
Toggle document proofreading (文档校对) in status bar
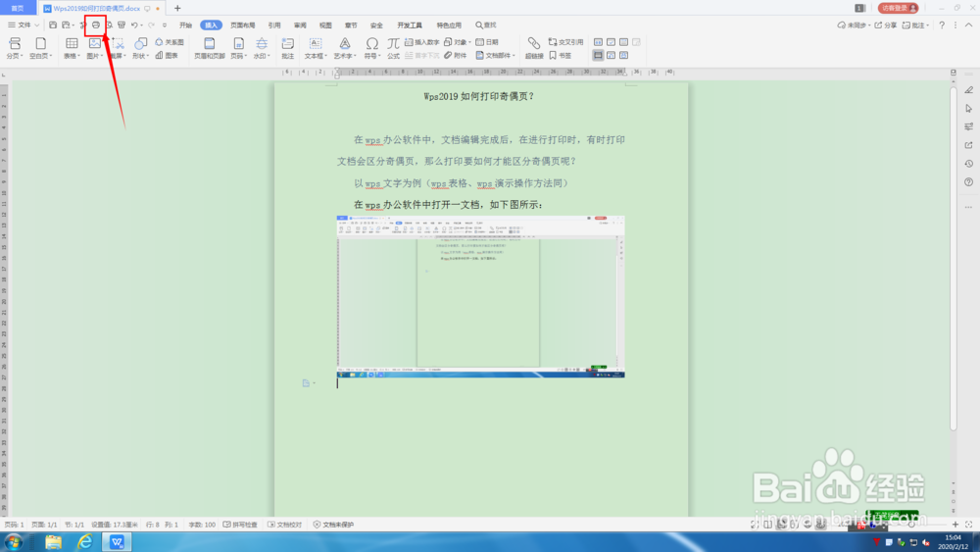point(284,525)
